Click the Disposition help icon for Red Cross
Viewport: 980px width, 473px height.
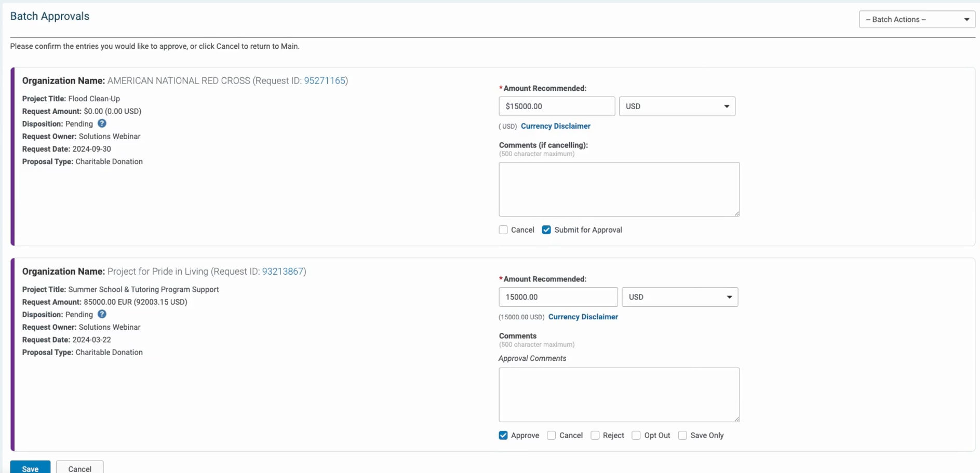pos(102,124)
